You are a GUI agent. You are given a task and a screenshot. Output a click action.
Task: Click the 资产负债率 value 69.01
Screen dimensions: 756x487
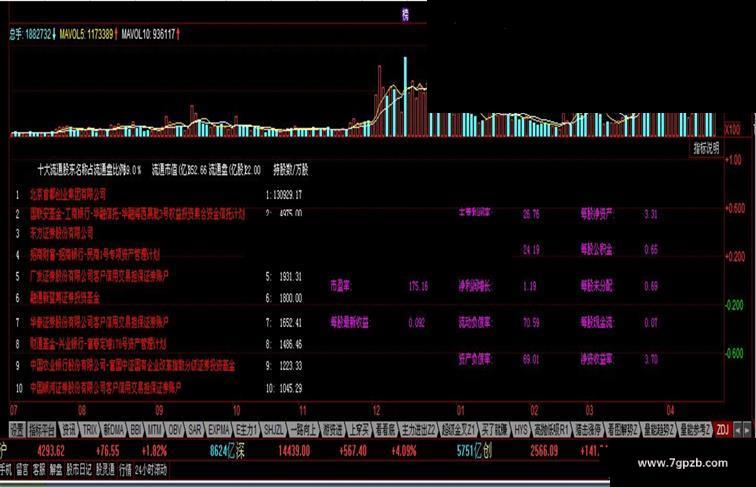click(531, 359)
